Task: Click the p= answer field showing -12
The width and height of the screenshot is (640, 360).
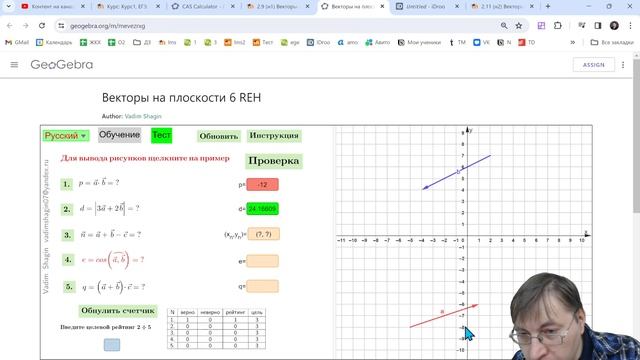Action: tap(262, 184)
